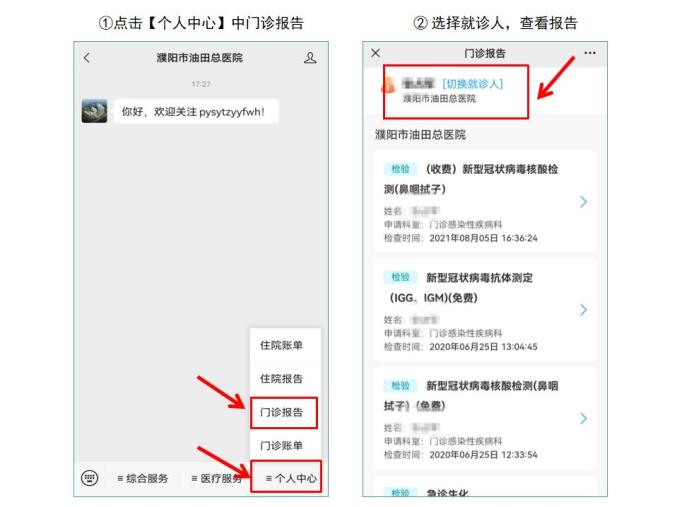Click 检验 tag on the antibody report
The image size is (677, 507).
400,277
